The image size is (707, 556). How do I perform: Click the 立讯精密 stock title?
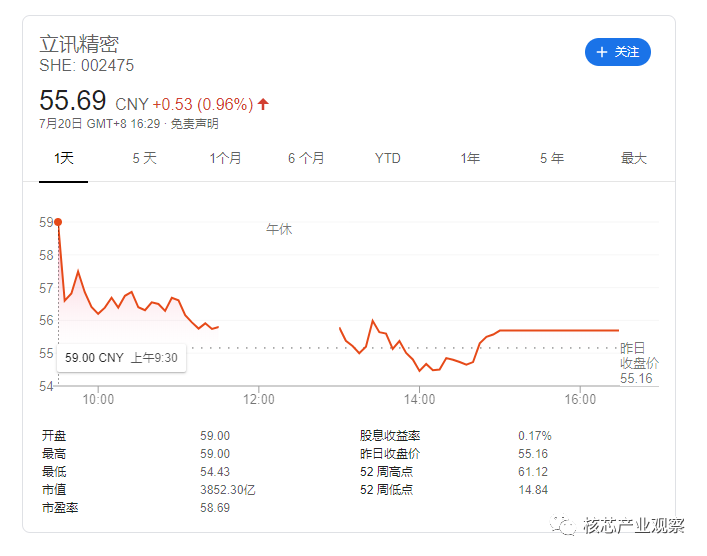click(x=79, y=44)
